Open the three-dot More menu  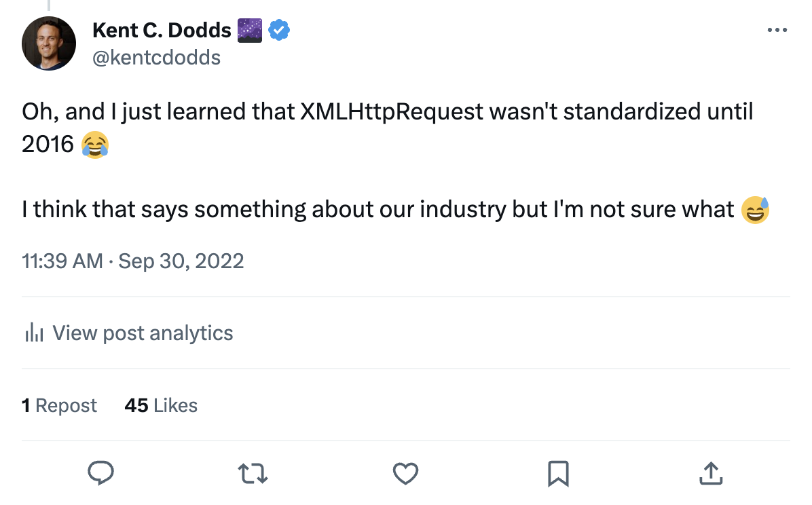point(777,31)
